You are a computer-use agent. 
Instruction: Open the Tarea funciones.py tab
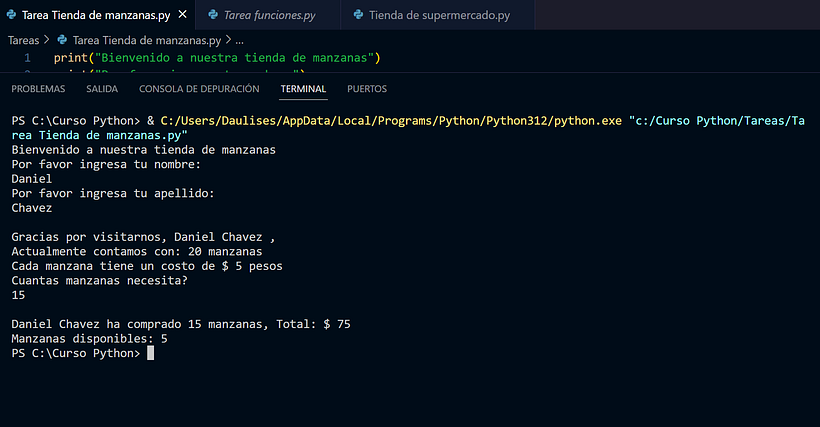click(268, 15)
